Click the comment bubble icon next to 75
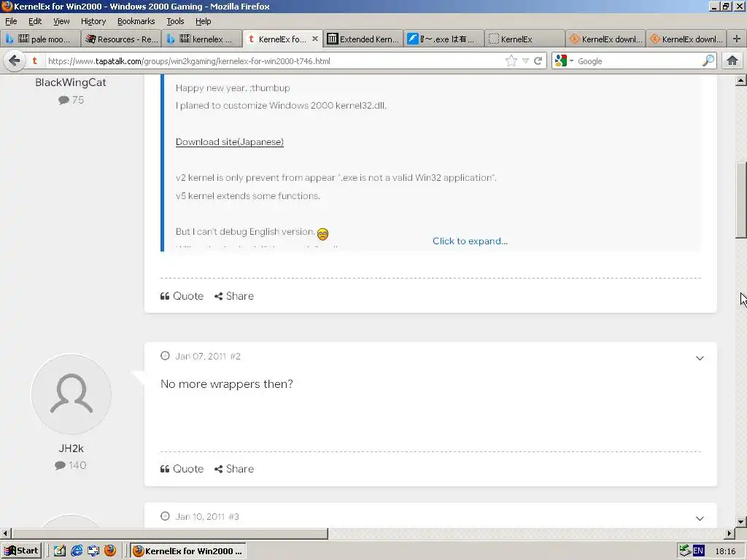Viewport: 747px width, 560px height. [x=64, y=100]
